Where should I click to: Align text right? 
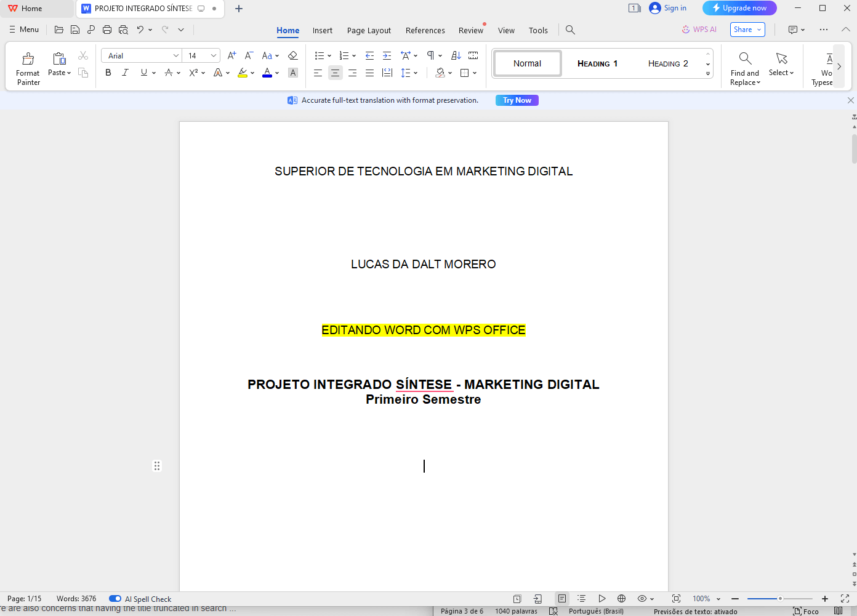click(352, 73)
